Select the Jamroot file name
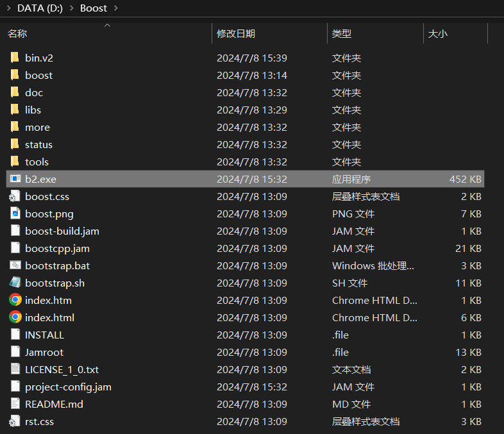 click(44, 353)
